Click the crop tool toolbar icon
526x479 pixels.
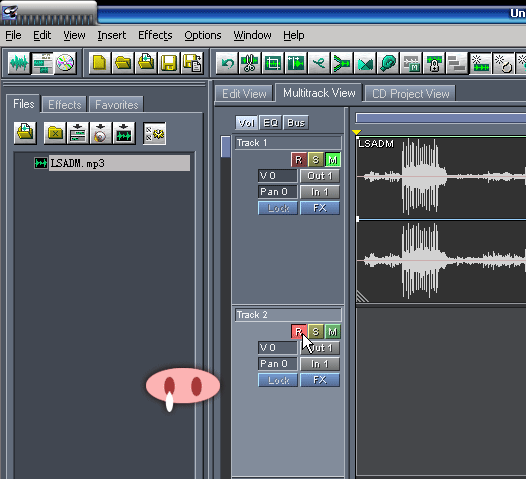click(273, 63)
